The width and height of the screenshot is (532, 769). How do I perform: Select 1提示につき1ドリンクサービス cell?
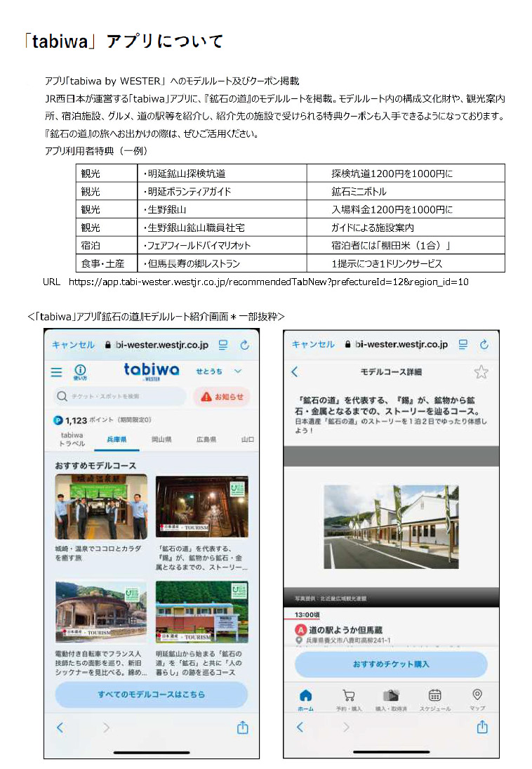coord(406,263)
